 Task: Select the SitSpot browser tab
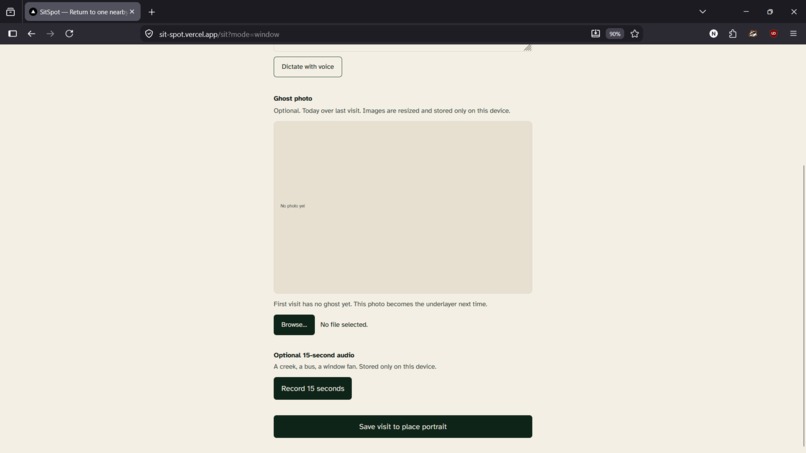(x=82, y=12)
